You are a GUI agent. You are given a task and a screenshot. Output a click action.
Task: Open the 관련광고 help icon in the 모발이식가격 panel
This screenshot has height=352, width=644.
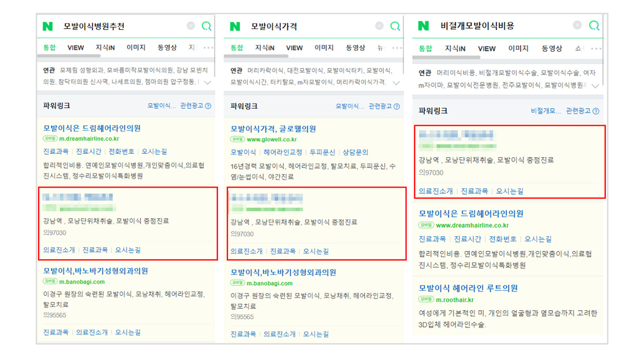tap(396, 106)
